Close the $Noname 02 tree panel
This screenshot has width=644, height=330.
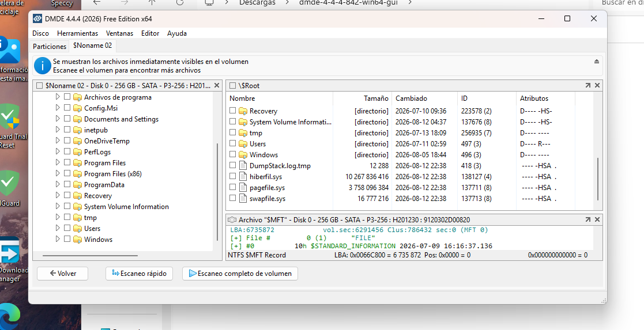pos(217,85)
